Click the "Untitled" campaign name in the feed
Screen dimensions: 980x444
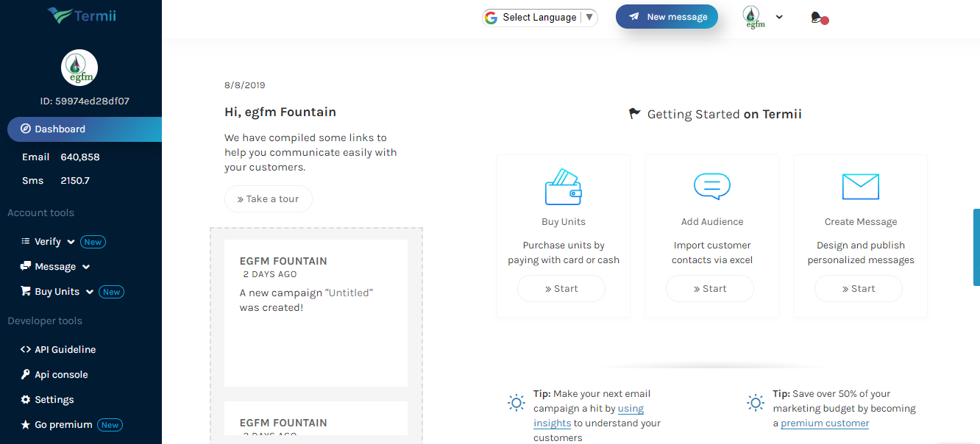(x=349, y=293)
